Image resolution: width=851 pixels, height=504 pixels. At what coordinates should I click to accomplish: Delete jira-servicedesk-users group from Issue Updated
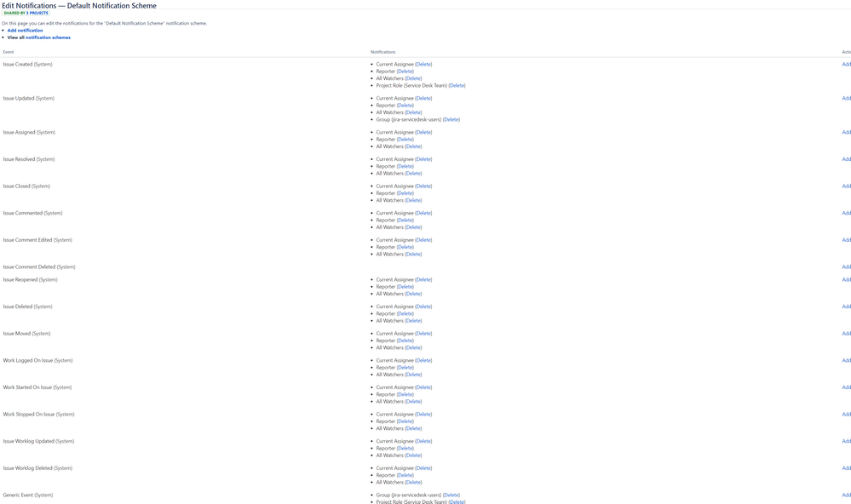[x=451, y=119]
